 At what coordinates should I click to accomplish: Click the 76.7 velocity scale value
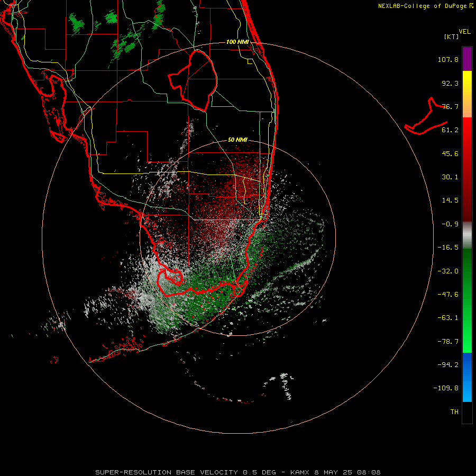450,106
